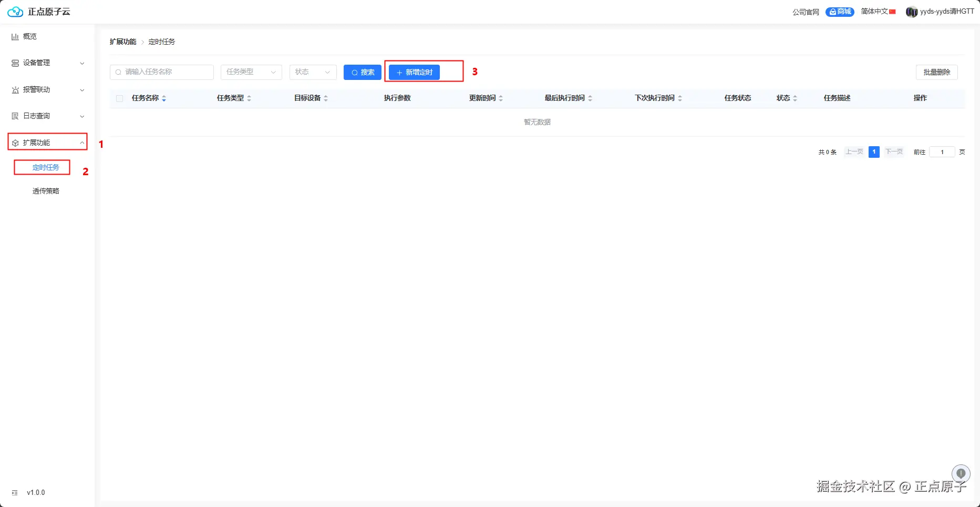Screen dimensions: 980x507
Task: Click the 操作 column header
Action: pyautogui.click(x=920, y=98)
